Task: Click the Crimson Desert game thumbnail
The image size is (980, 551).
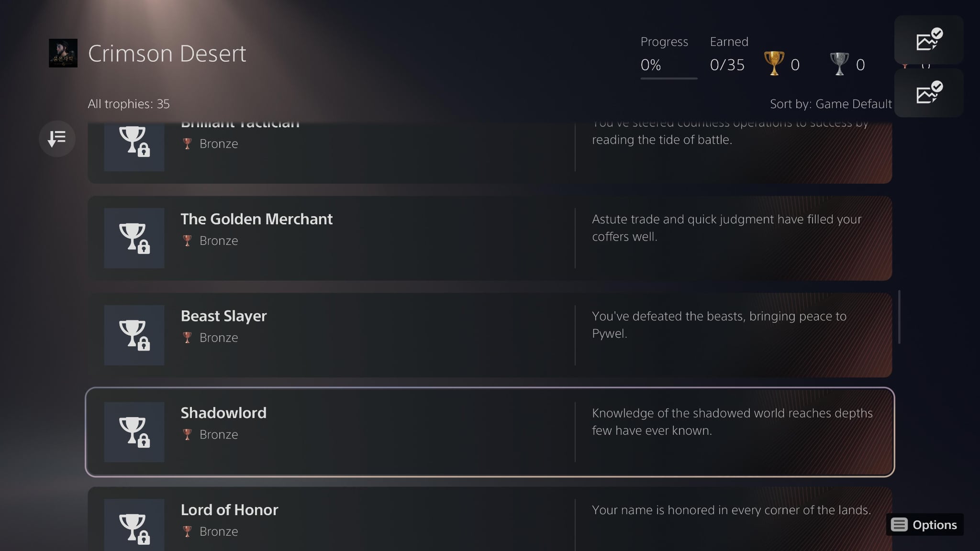Action: click(63, 53)
